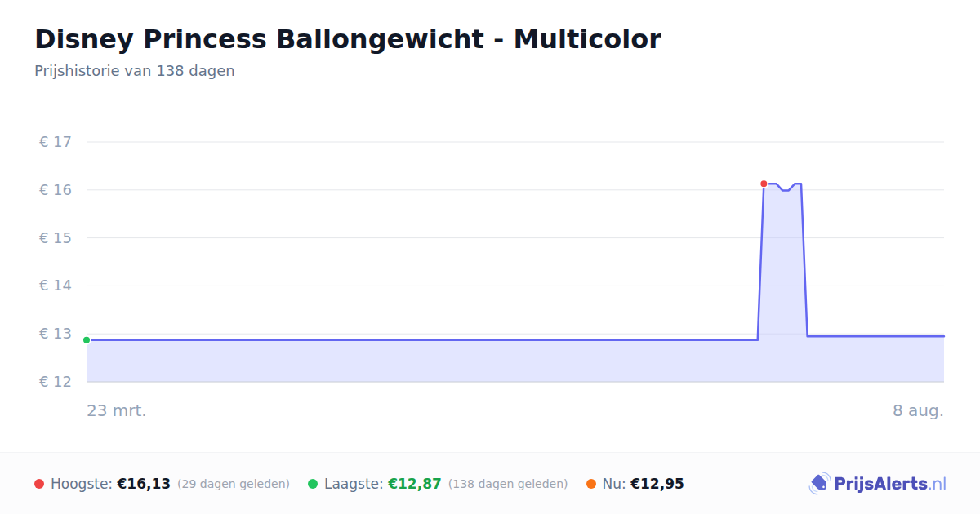Select the € 12 axis label
The width and height of the screenshot is (980, 514).
[56, 382]
